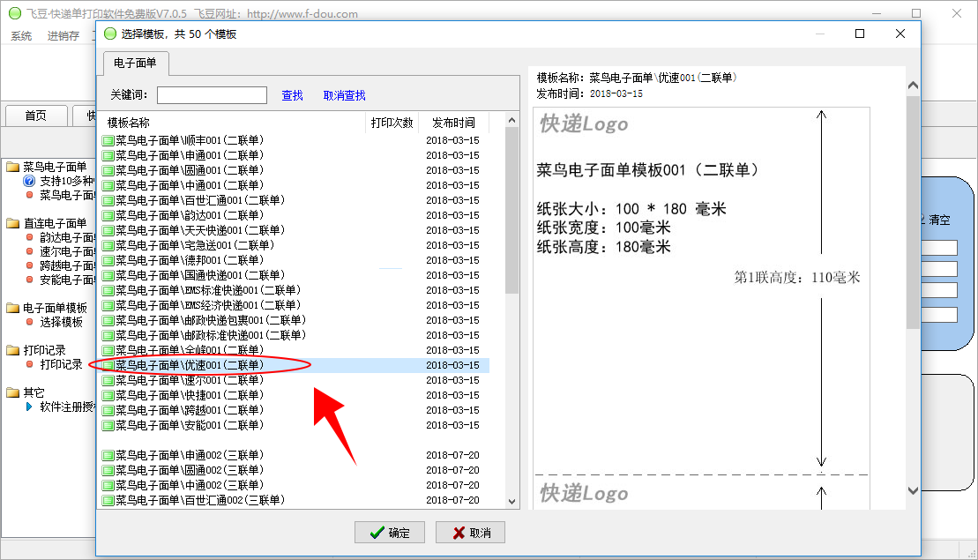
Task: Select the row 菜鸟电子面单\全峰001(二联单)
Action: tap(295, 350)
